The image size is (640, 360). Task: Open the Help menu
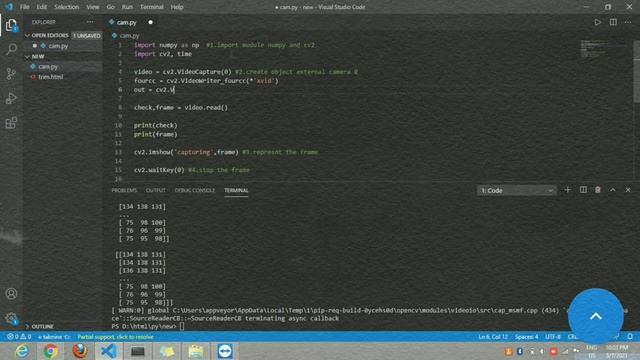pyautogui.click(x=177, y=7)
